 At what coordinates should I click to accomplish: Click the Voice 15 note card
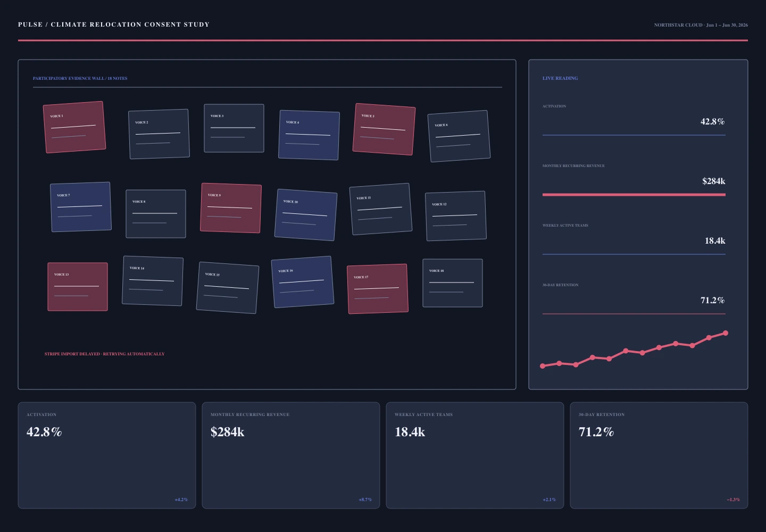pos(228,288)
